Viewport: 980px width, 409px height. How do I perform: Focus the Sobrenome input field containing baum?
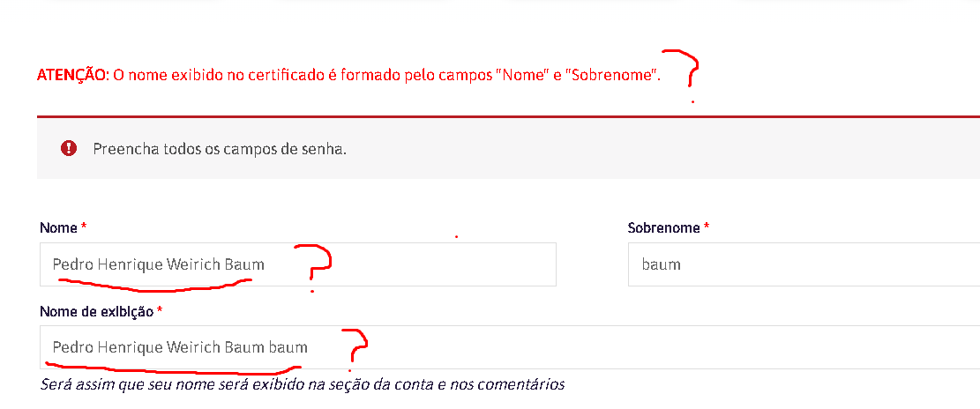(x=804, y=264)
